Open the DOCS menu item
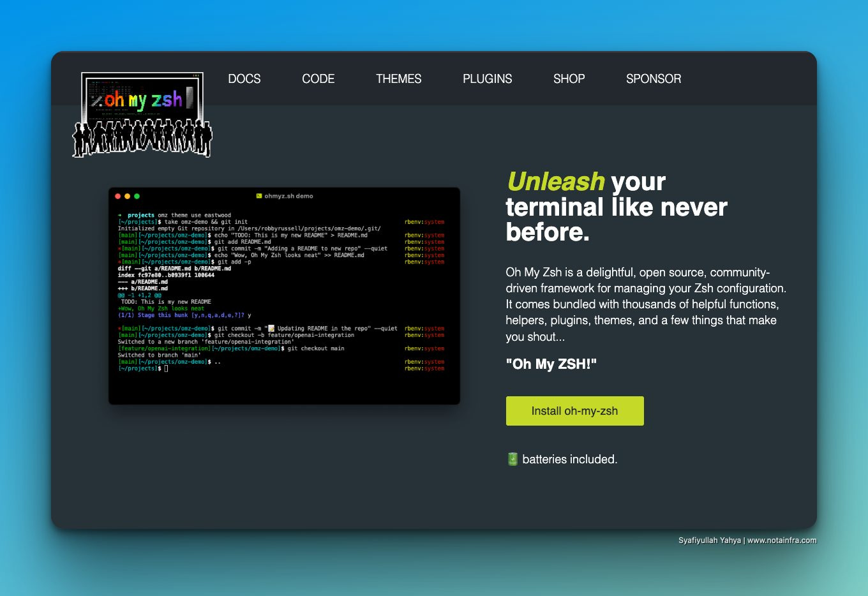 pos(244,78)
